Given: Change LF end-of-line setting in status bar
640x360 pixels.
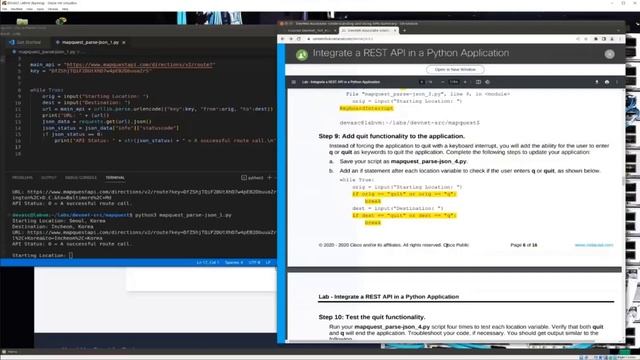Looking at the screenshot, I should click(268, 262).
